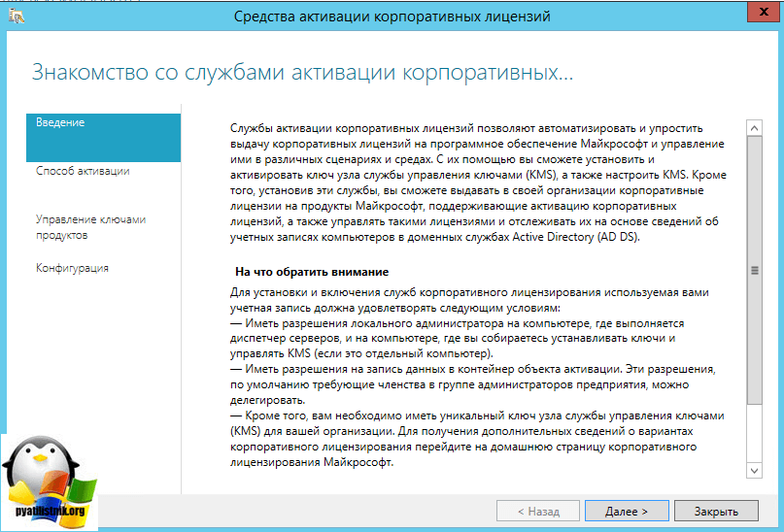Image resolution: width=784 pixels, height=532 pixels.
Task: Click the paragraph starting Службы активации корпоративных
Action: click(x=479, y=183)
